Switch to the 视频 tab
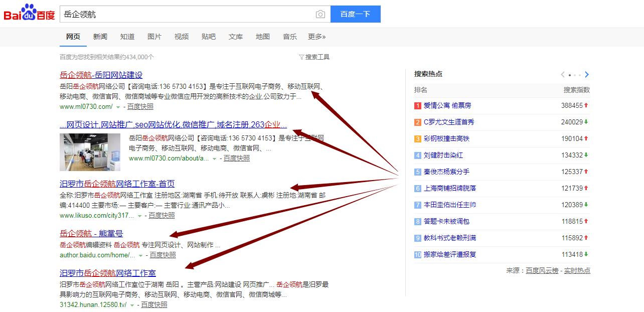This screenshot has width=644, height=312. click(x=182, y=37)
